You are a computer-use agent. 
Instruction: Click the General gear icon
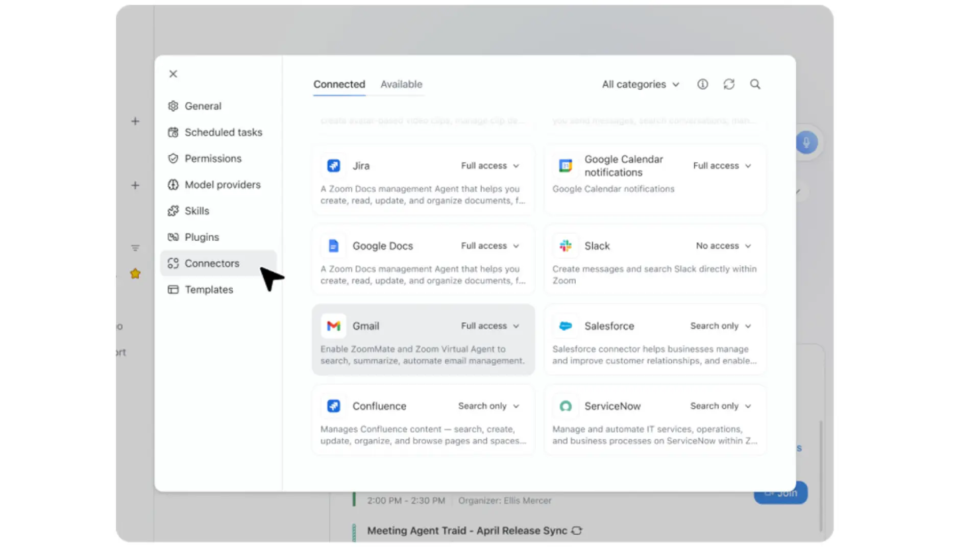[173, 106]
